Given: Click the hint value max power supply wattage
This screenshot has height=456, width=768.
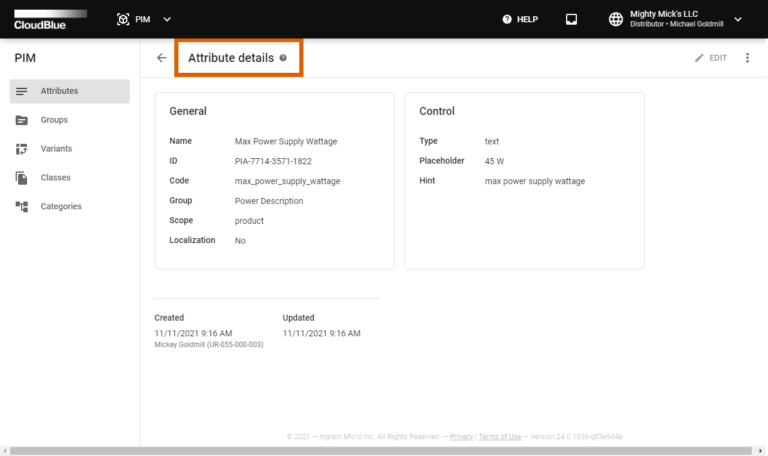Looking at the screenshot, I should click(535, 181).
